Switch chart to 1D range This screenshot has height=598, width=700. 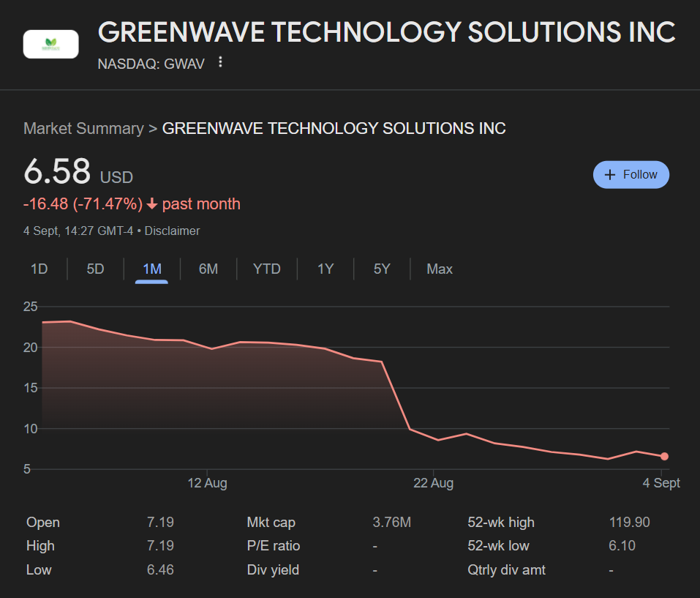click(x=39, y=269)
